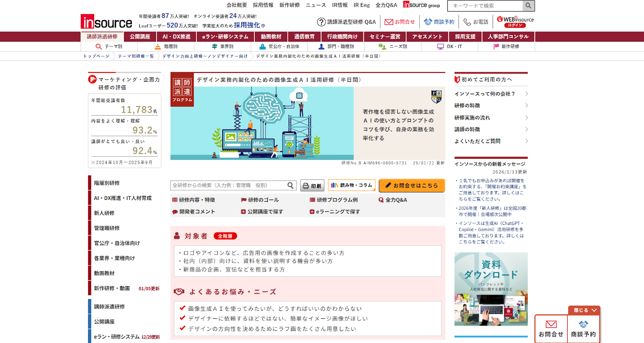Click orange お問合せはこちら button
The height and width of the screenshot is (343, 644).
412,185
